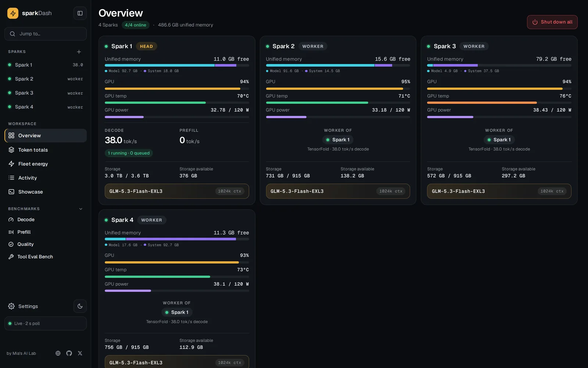Open the GitHub icon link
The height and width of the screenshot is (368, 588).
pos(69,353)
